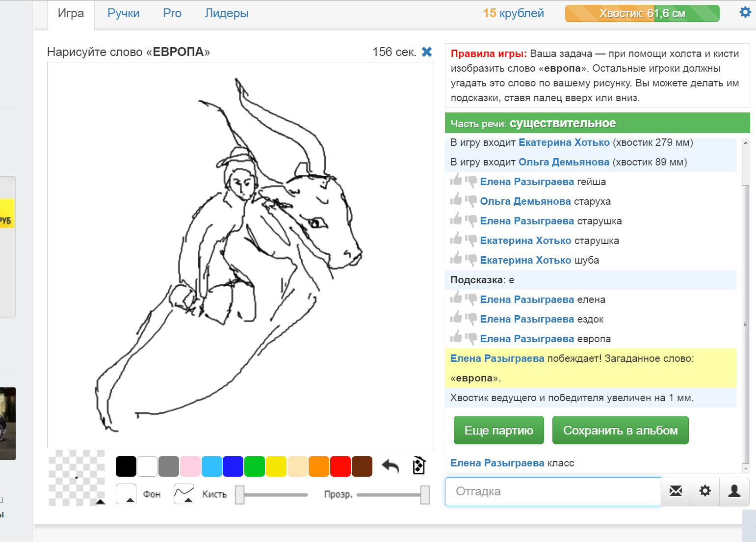Viewport: 756px width, 542px height.
Task: Go to the Pro tab
Action: (x=172, y=13)
